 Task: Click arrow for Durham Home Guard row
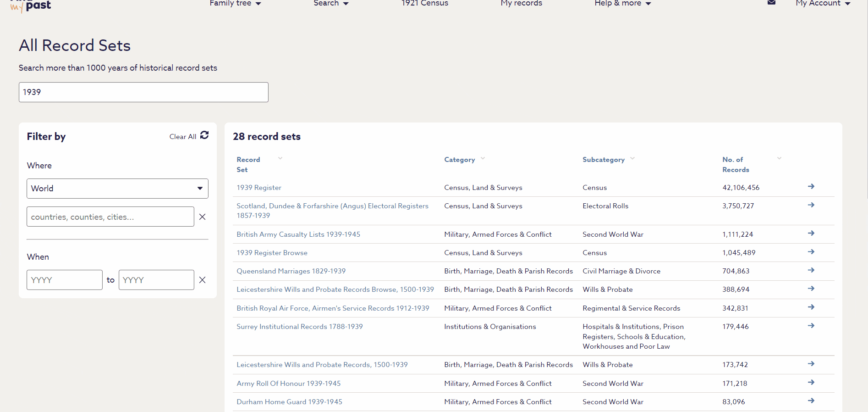(x=811, y=401)
